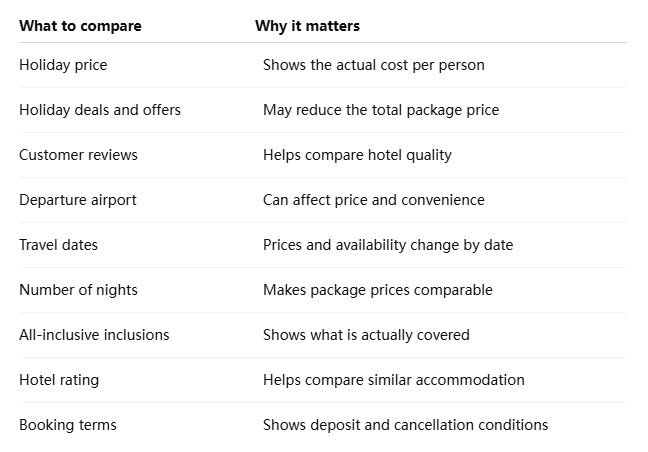Image resolution: width=648 pixels, height=452 pixels.
Task: Select the 'Number of nights' cell
Action: coord(78,290)
